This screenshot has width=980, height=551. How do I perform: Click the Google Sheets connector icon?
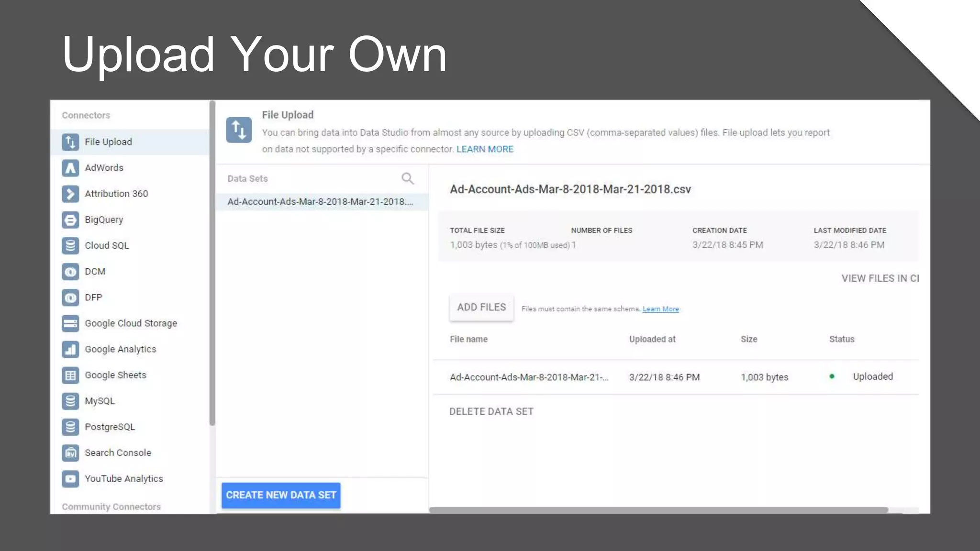coord(70,375)
